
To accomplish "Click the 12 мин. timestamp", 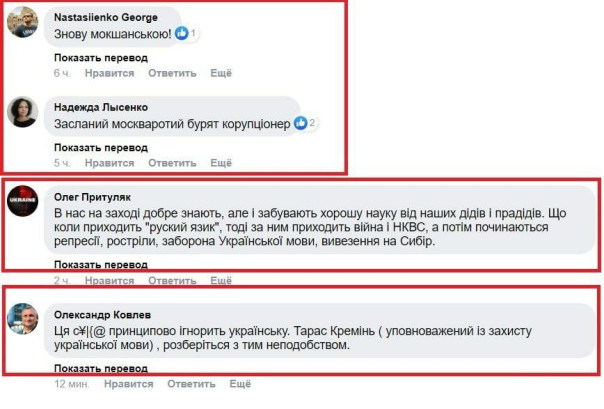I will tap(72, 384).
